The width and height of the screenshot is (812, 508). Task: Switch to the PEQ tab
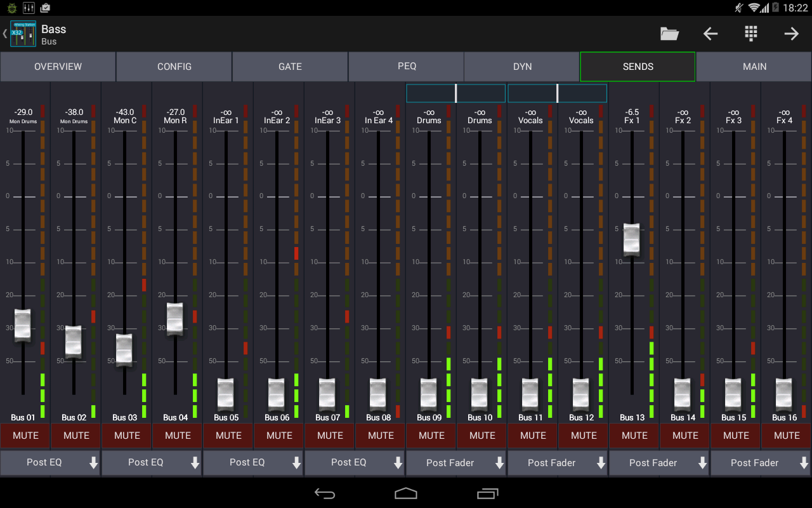click(x=406, y=66)
